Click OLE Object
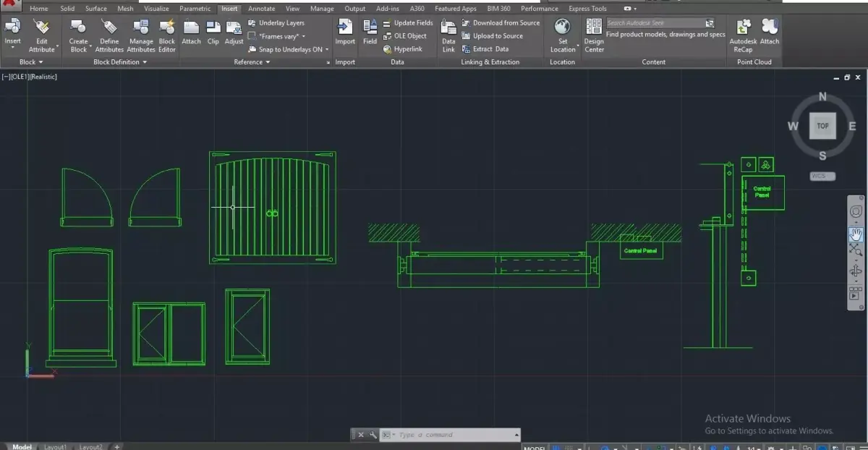The image size is (868, 450). click(x=404, y=36)
